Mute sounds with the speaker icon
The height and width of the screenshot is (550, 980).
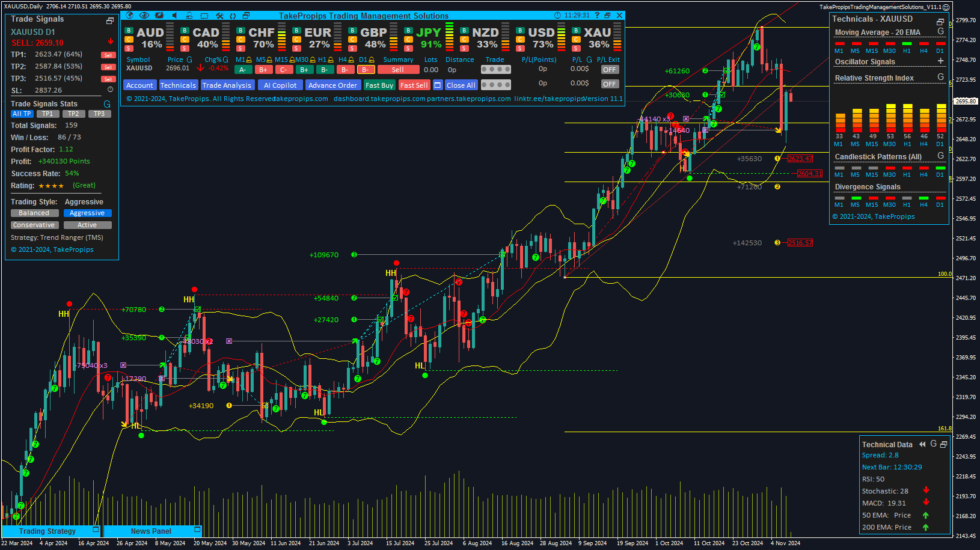(174, 16)
